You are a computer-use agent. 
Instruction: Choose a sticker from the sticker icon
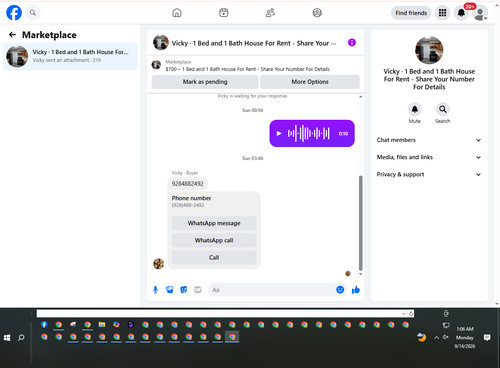click(184, 290)
